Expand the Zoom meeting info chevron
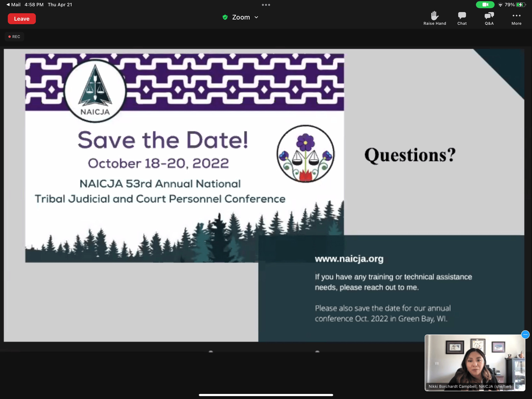This screenshot has height=399, width=532. 256,17
